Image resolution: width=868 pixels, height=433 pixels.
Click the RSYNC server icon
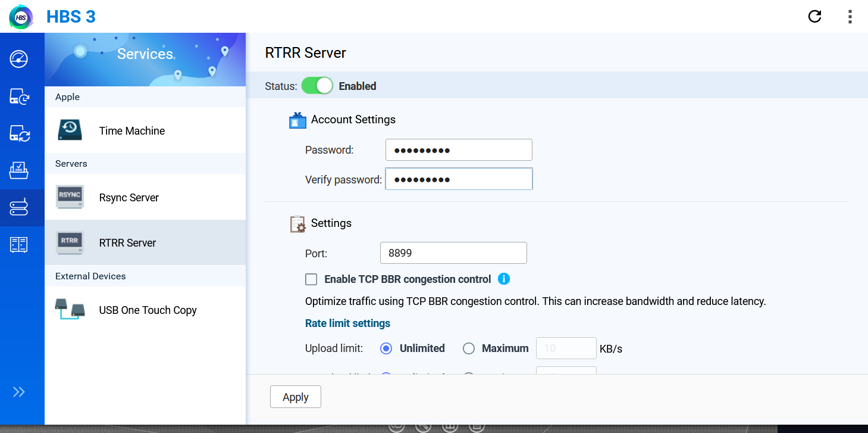70,197
